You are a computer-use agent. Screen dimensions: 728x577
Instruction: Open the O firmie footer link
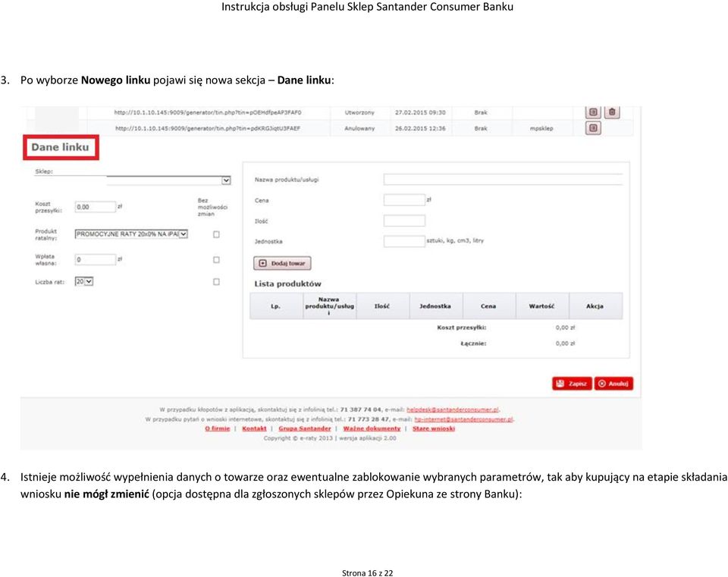coord(218,428)
